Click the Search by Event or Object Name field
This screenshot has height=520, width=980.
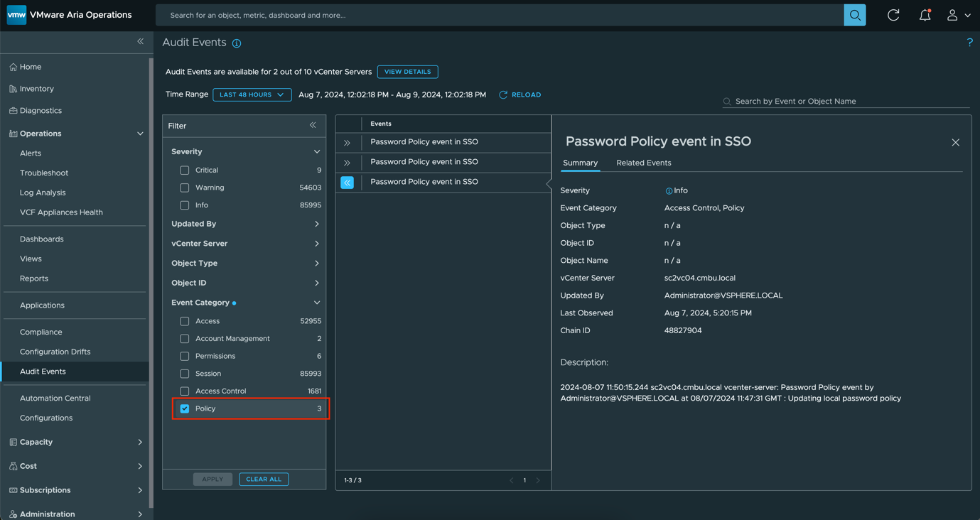click(846, 102)
